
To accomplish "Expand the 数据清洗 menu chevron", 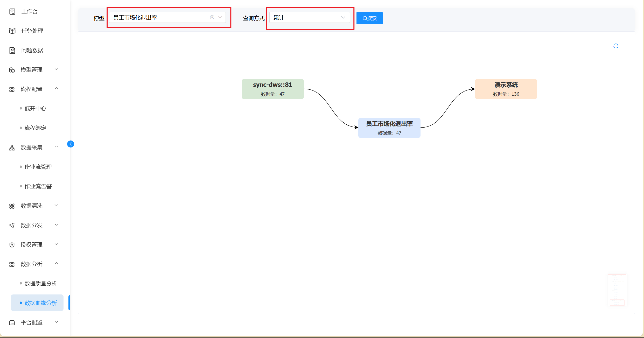I will [56, 205].
